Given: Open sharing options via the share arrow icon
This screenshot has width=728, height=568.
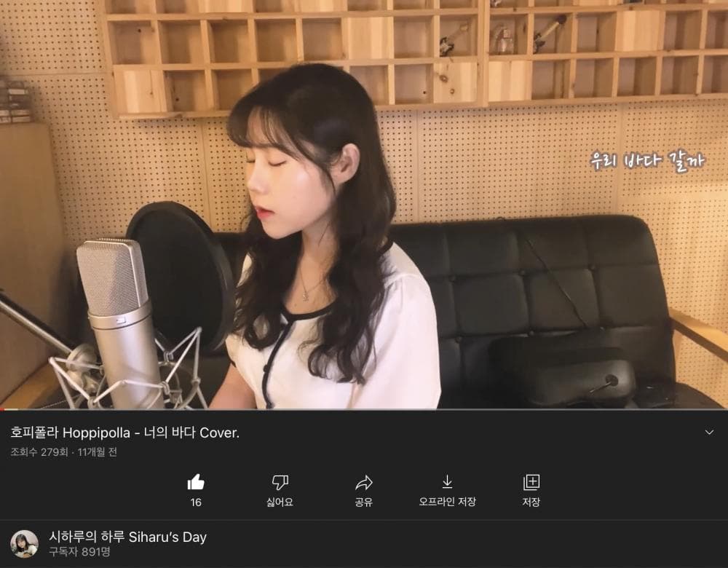Looking at the screenshot, I should (364, 481).
